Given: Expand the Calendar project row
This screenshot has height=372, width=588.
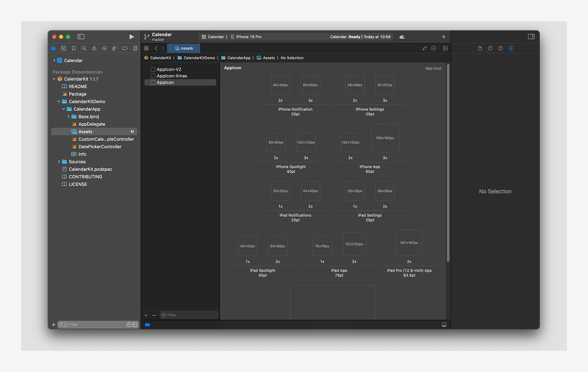Looking at the screenshot, I should point(54,61).
